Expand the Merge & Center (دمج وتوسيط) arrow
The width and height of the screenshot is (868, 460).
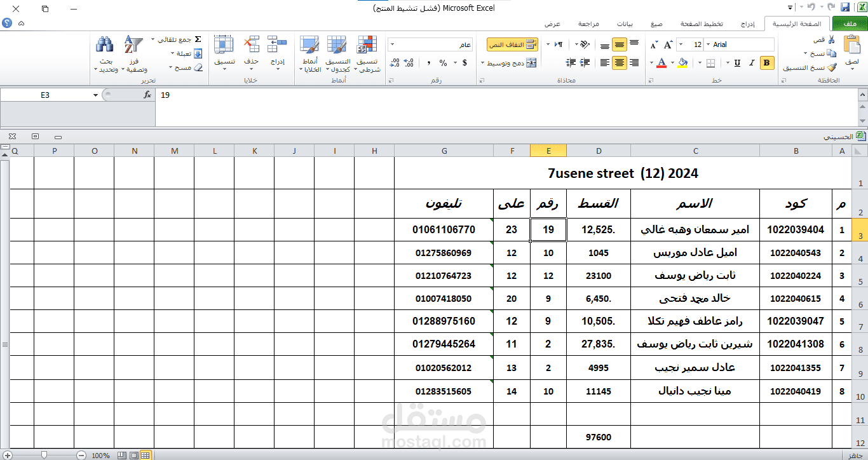(x=483, y=64)
